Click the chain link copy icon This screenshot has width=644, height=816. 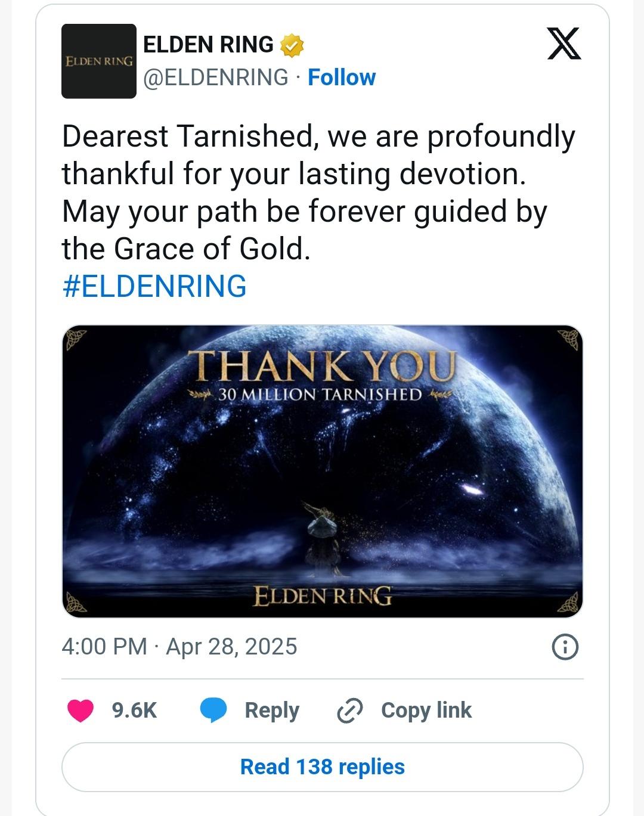pos(350,710)
